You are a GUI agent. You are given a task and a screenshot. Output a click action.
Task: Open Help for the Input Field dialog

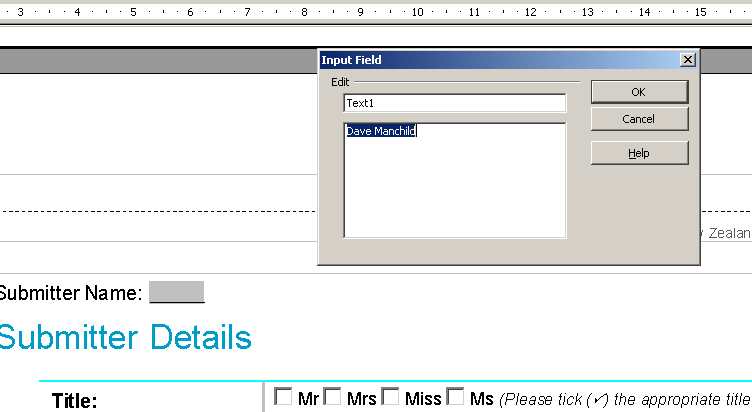pyautogui.click(x=638, y=153)
